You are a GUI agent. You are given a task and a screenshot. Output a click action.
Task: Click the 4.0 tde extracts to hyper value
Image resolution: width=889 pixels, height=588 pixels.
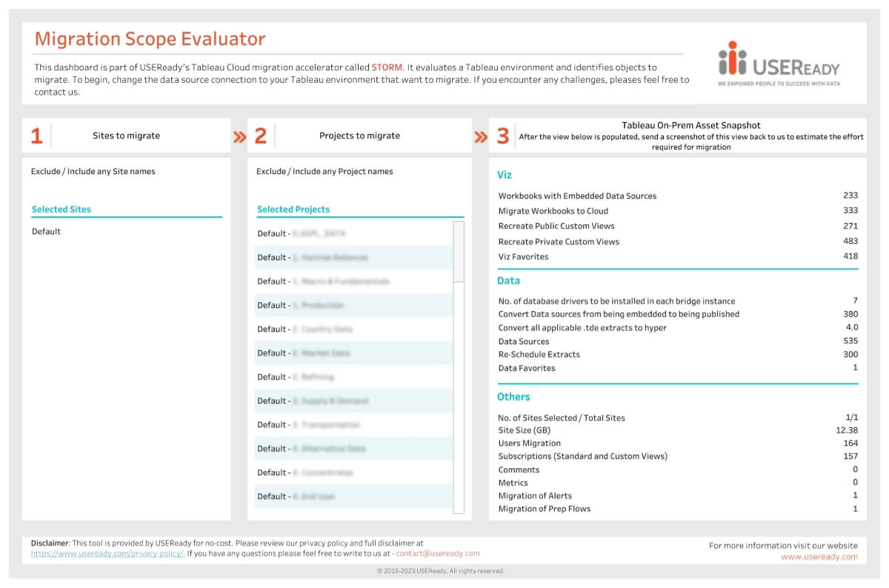point(852,327)
